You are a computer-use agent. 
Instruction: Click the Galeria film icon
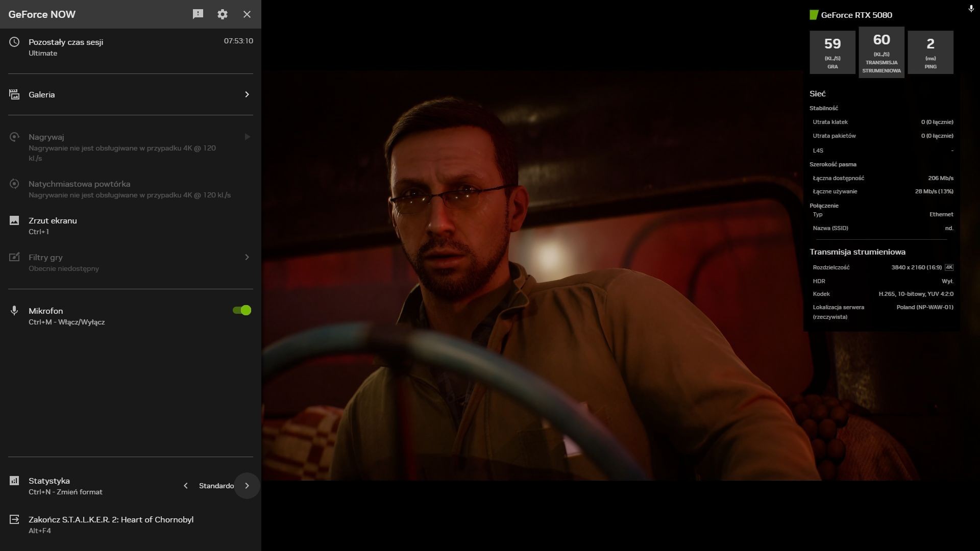[x=14, y=94]
